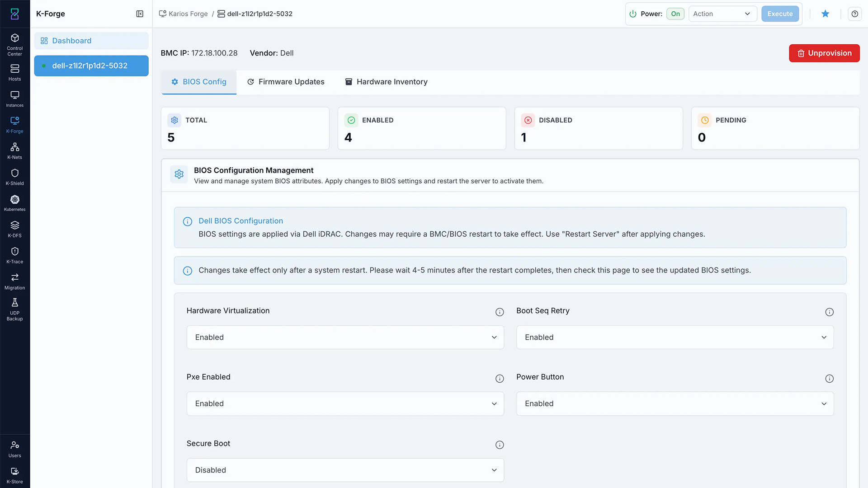Screen dimensions: 868x488
Task: Click BIOS Configuration Management title
Action: point(254,170)
